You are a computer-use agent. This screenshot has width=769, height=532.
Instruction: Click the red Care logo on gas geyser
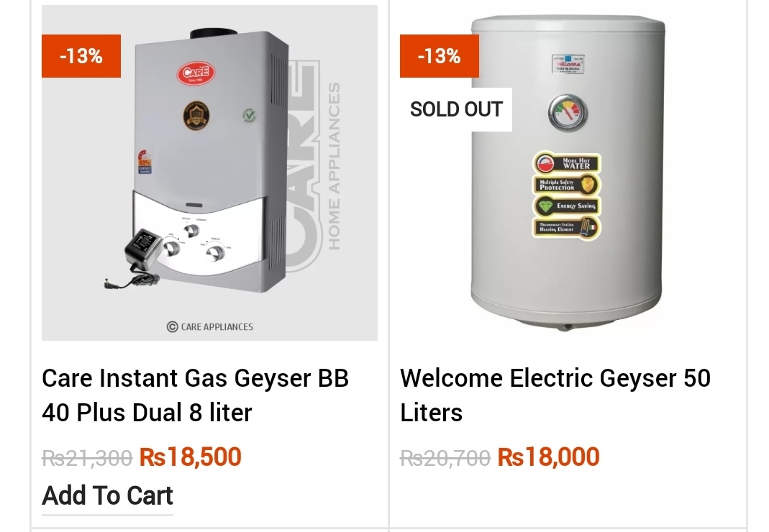[196, 73]
